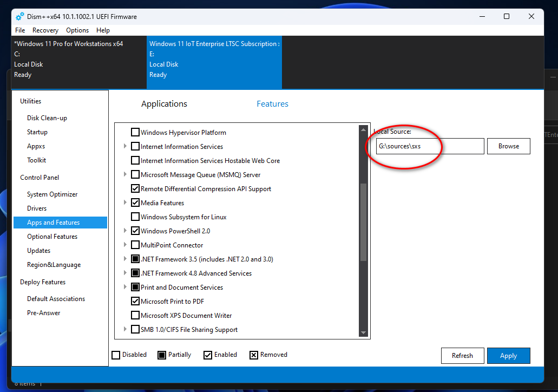Check MultiPoint Connector checkbox
Screen dimensions: 558x392
coord(135,245)
